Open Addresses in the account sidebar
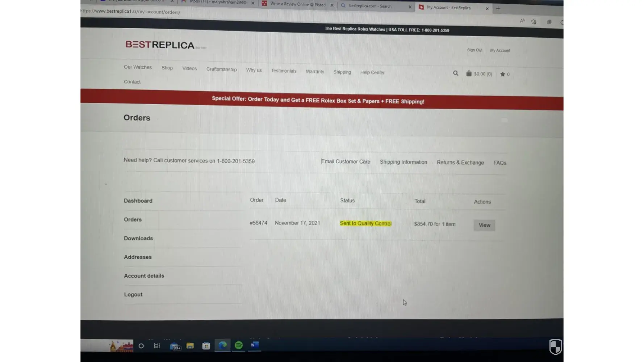 138,257
